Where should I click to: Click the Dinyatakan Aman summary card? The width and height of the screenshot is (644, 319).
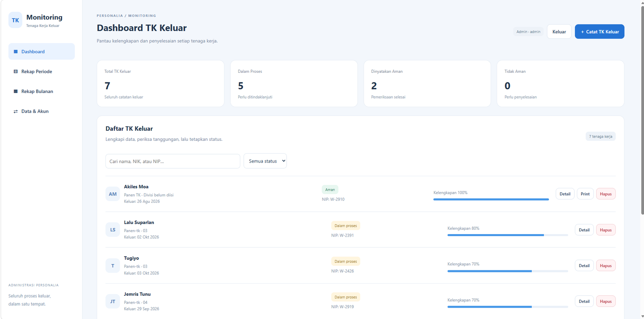(427, 84)
